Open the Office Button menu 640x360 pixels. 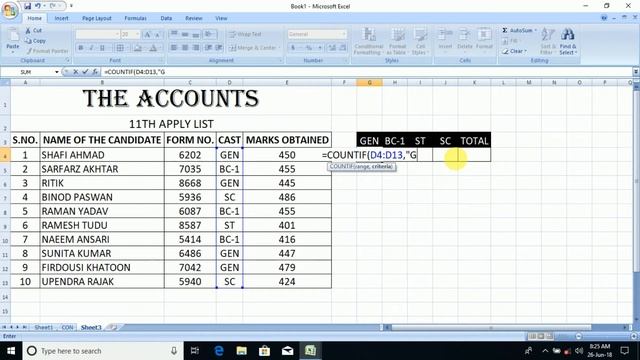click(10, 10)
